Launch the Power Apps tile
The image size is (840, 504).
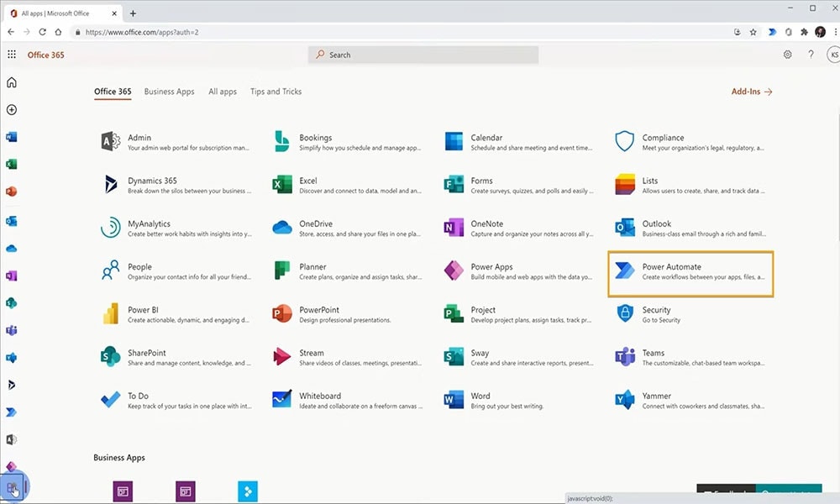click(518, 271)
